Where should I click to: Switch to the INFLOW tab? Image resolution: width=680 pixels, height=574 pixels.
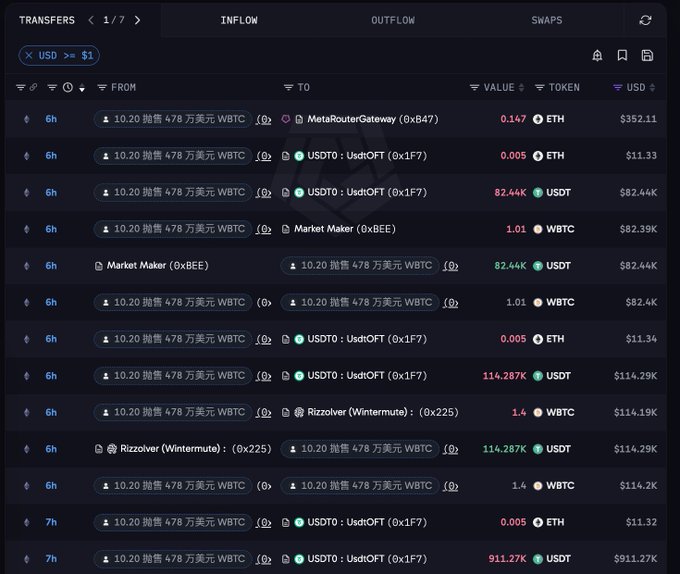point(239,20)
